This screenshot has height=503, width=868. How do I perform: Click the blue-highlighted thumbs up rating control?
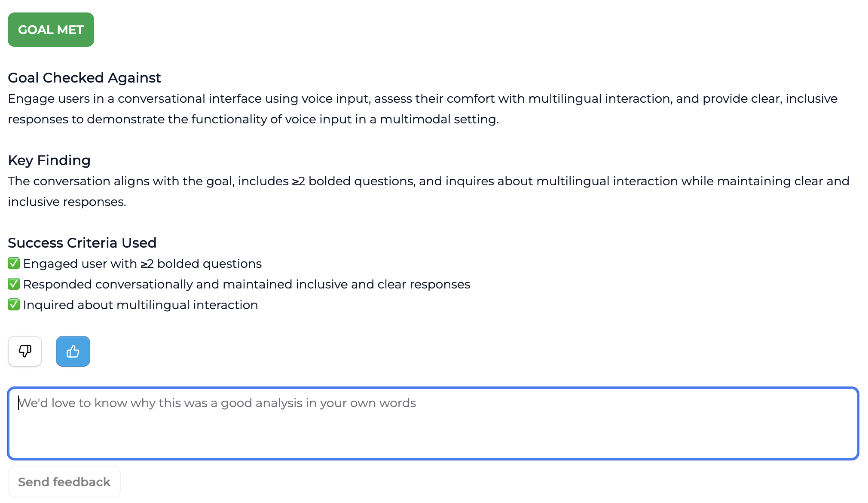point(73,351)
